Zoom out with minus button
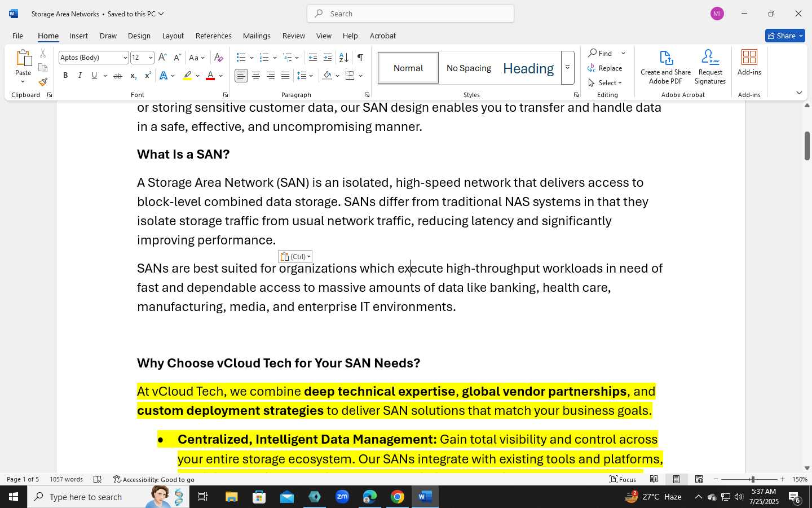This screenshot has width=812, height=508. [716, 479]
